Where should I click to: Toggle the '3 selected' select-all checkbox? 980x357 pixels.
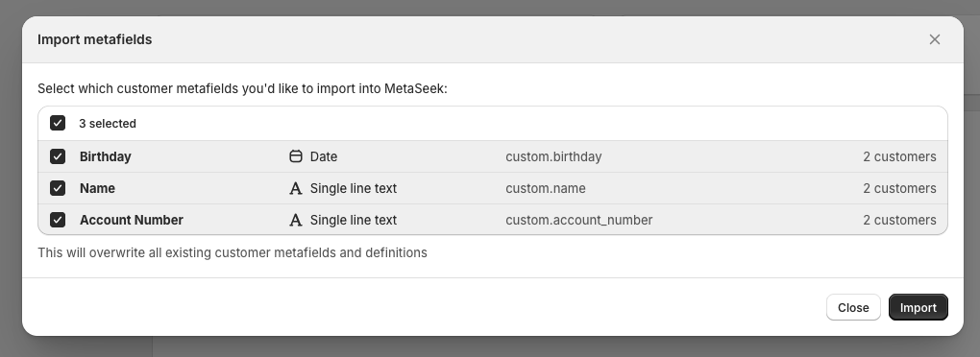click(58, 123)
